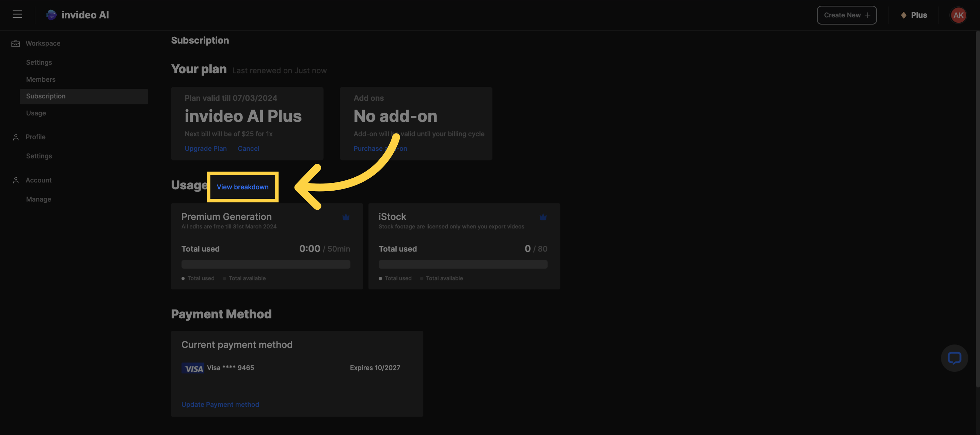
Task: Open the hamburger menu
Action: (17, 14)
